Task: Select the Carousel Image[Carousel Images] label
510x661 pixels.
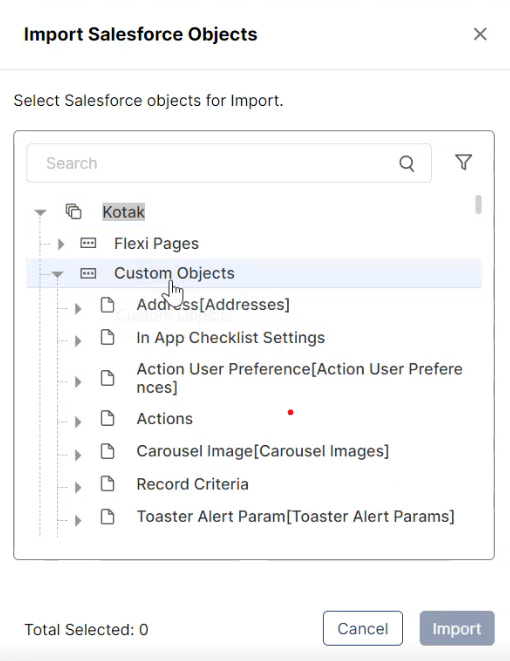Action: [263, 451]
